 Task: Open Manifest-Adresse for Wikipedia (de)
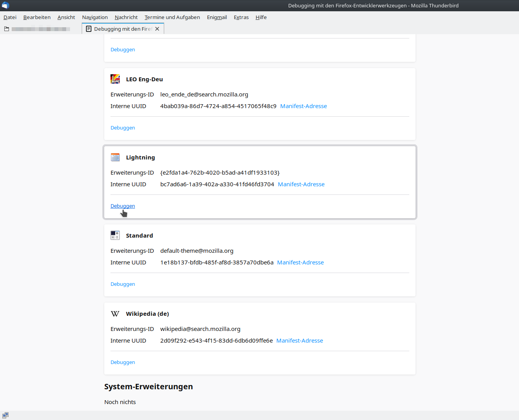[x=300, y=341]
